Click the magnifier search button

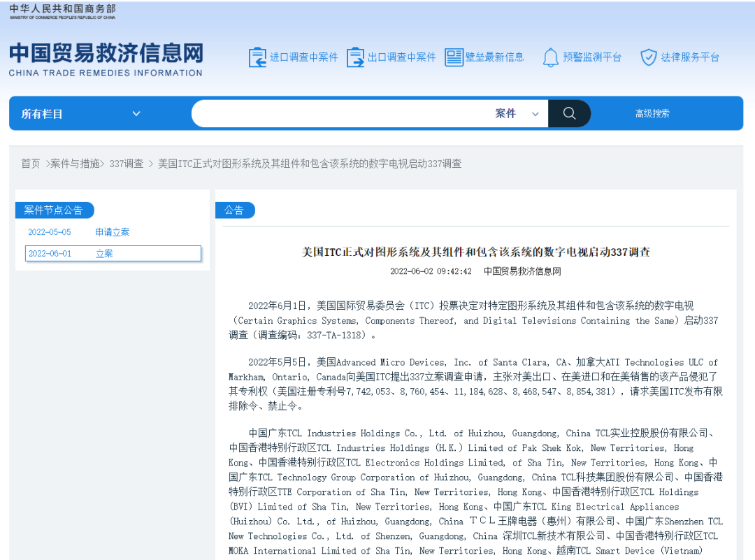pos(569,114)
